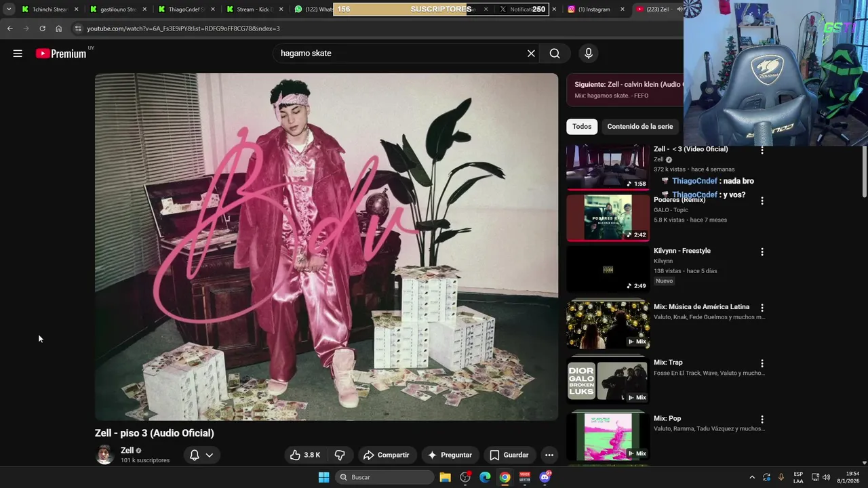The height and width of the screenshot is (488, 868).
Task: Open options for Kilvynn - Freestyle video
Action: 762,251
